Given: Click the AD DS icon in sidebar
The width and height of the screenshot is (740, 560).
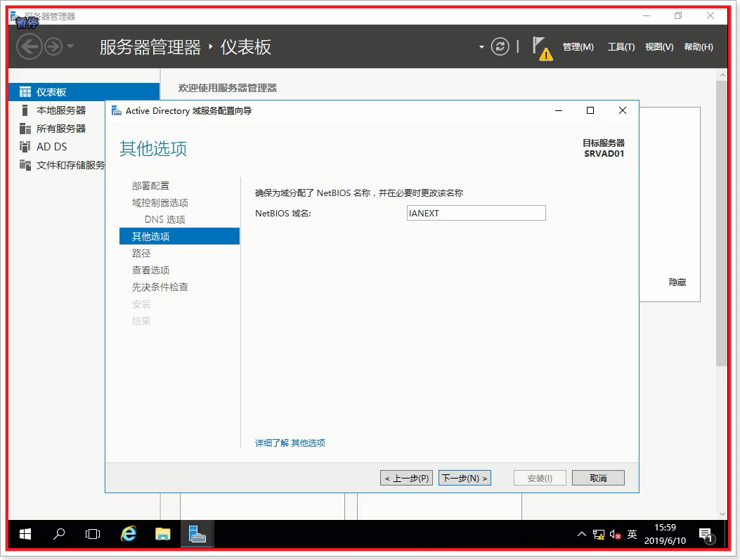Looking at the screenshot, I should (x=25, y=147).
